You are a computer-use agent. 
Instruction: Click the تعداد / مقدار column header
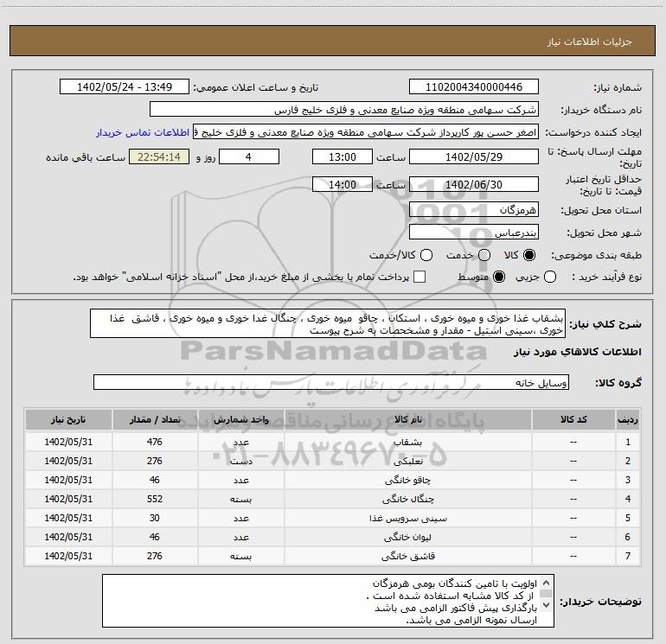point(155,419)
